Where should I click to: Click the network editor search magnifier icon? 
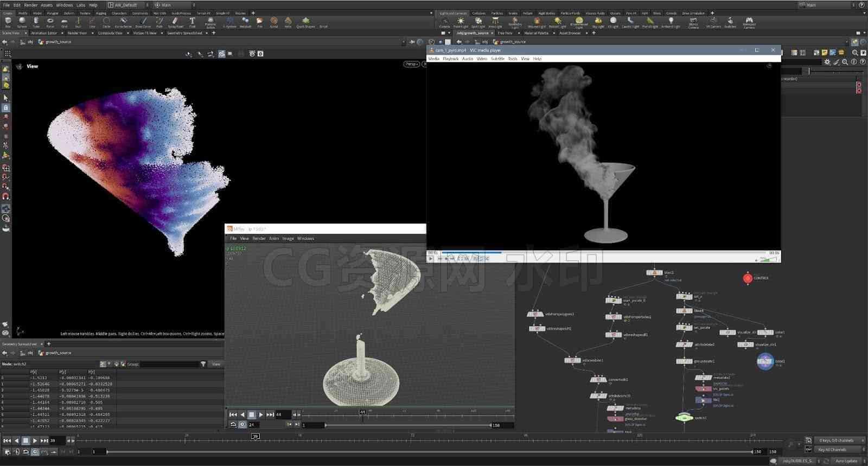[x=855, y=53]
